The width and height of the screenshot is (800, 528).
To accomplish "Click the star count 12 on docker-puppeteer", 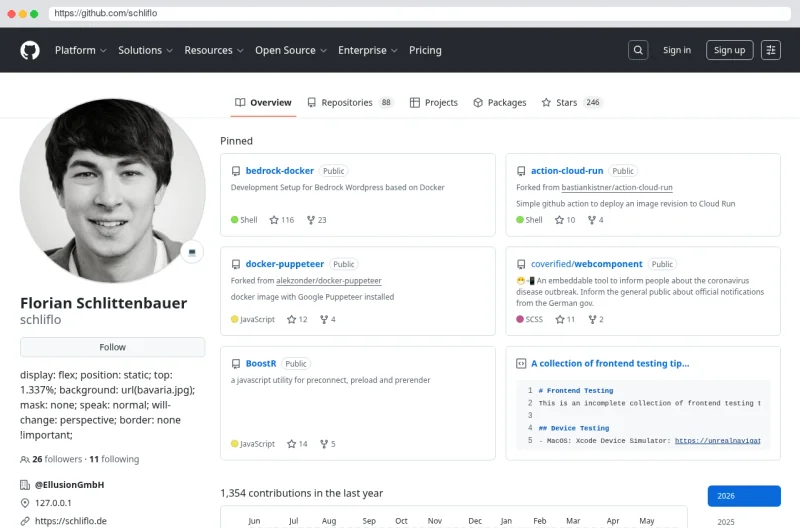I will pyautogui.click(x=297, y=319).
